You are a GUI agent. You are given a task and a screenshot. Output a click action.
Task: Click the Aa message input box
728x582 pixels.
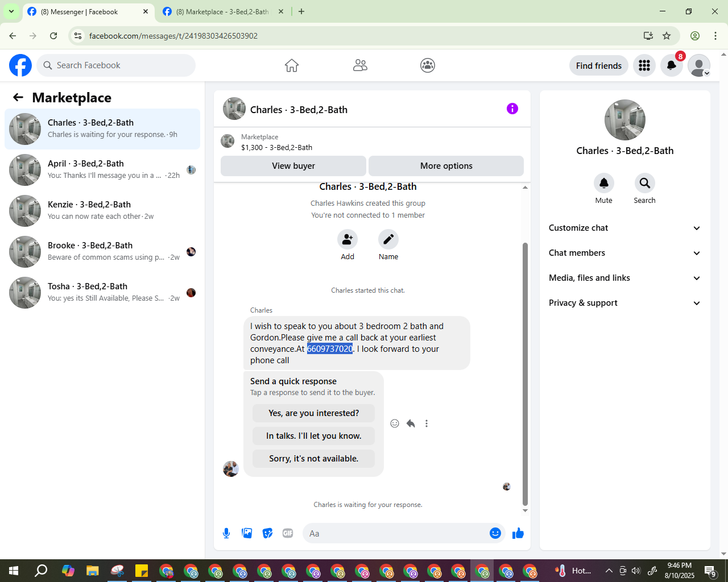pos(396,533)
